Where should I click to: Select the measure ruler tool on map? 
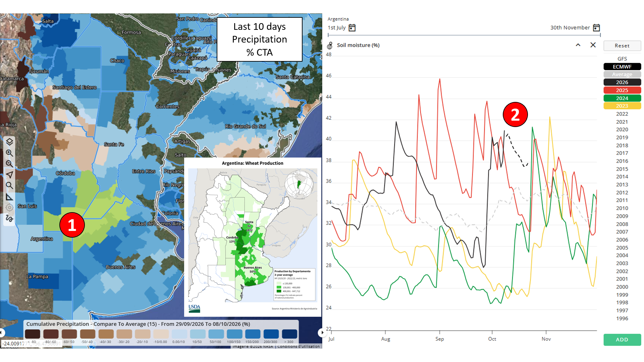[9, 197]
